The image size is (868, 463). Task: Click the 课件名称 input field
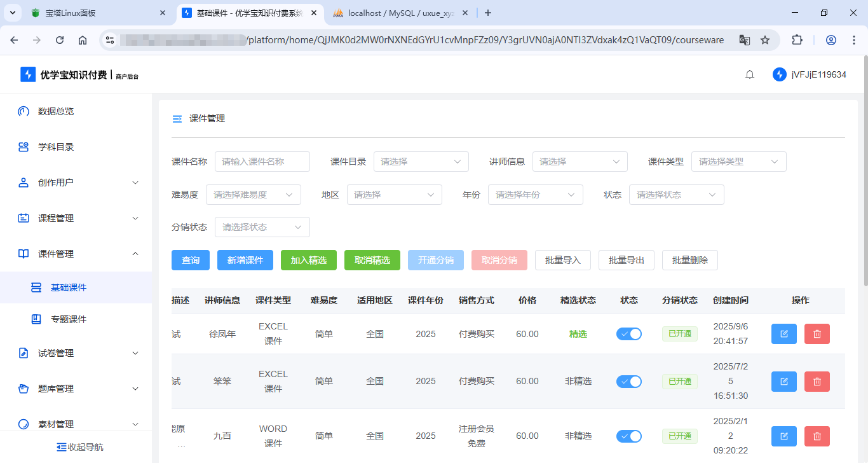[262, 162]
